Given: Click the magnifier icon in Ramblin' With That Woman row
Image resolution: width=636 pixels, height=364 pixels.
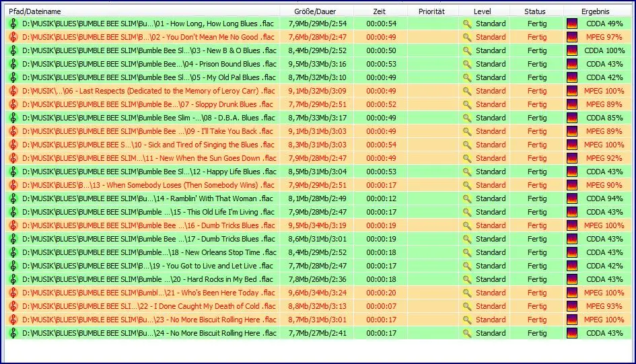Looking at the screenshot, I should point(467,198).
